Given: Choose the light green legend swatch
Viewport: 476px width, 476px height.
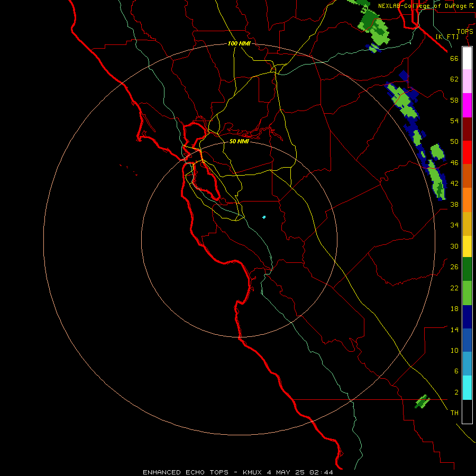Looking at the screenshot, I should pyautogui.click(x=467, y=293).
